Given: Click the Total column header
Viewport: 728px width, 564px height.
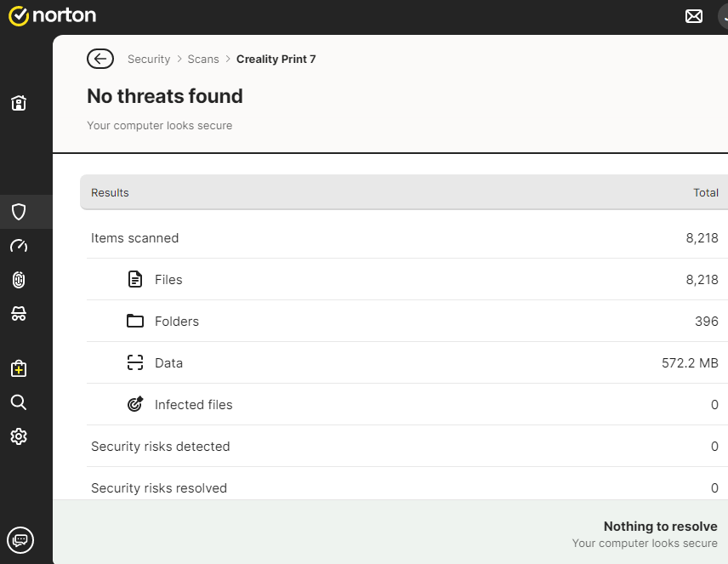Looking at the screenshot, I should [705, 192].
